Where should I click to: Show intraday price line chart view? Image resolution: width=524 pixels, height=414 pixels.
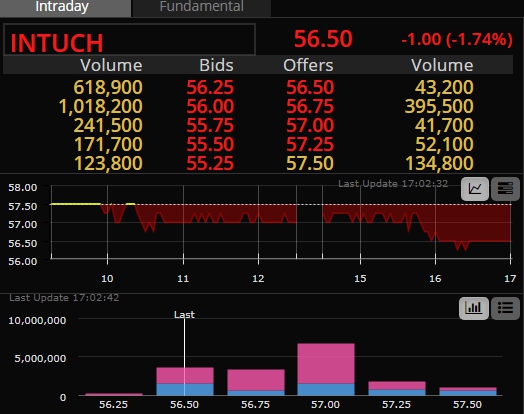(475, 189)
